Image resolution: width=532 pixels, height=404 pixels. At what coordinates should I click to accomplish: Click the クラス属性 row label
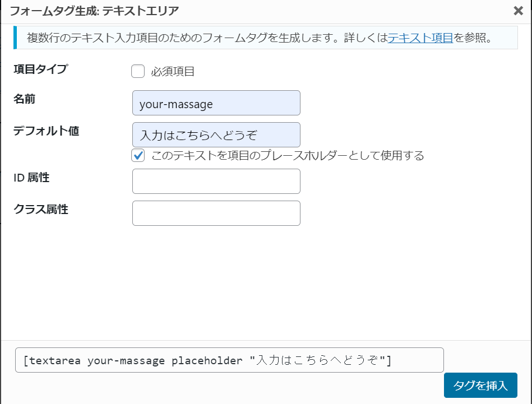pos(41,209)
